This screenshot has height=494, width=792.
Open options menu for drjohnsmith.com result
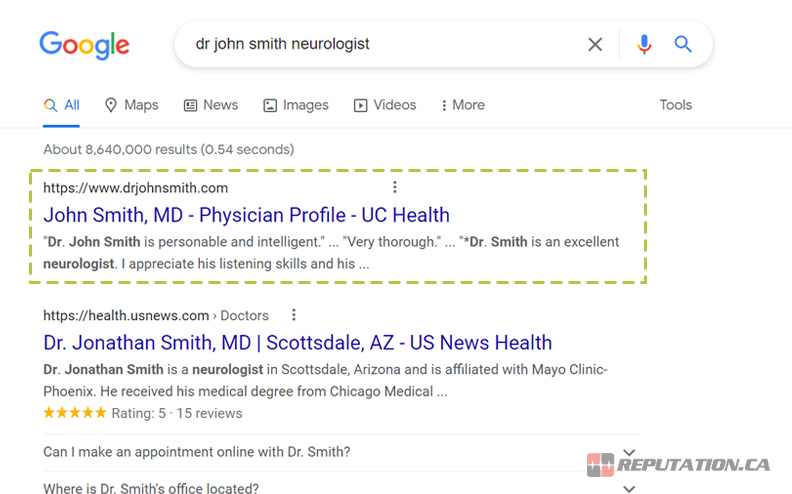(395, 188)
